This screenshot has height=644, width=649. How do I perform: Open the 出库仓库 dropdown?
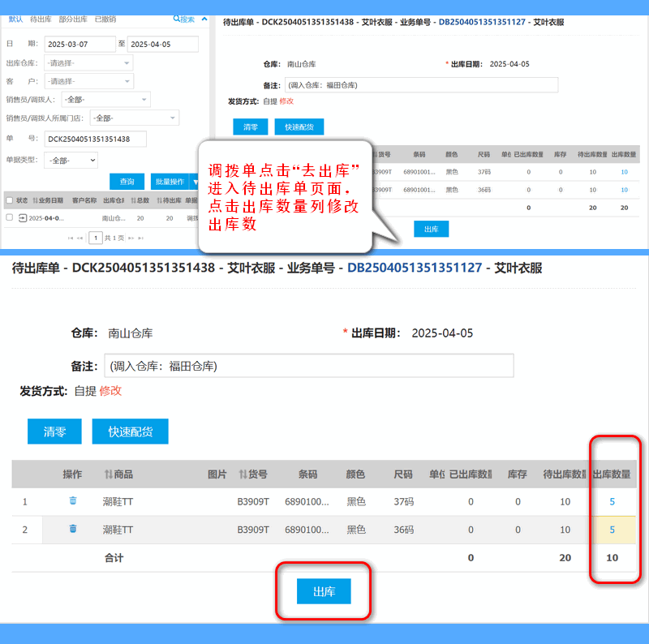pos(88,63)
